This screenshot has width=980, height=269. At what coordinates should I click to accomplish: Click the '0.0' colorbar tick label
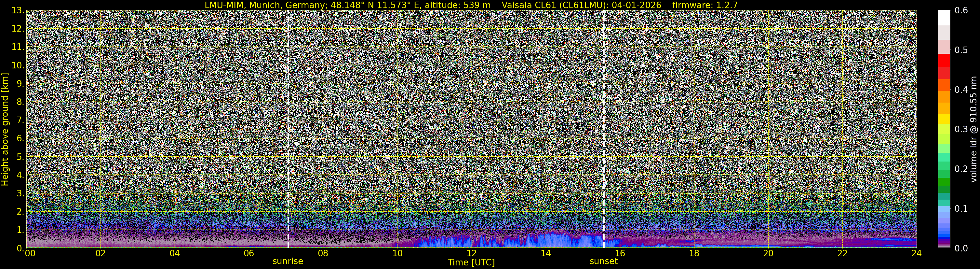(x=961, y=248)
